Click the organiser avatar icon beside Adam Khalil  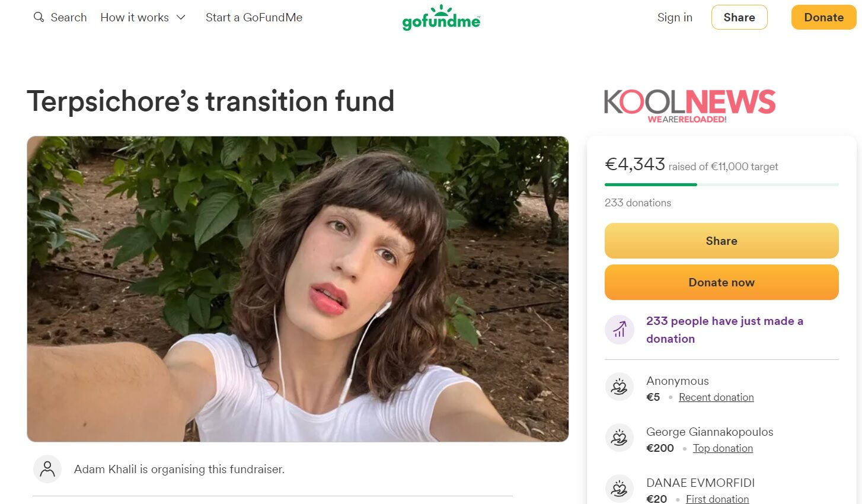[x=47, y=469]
